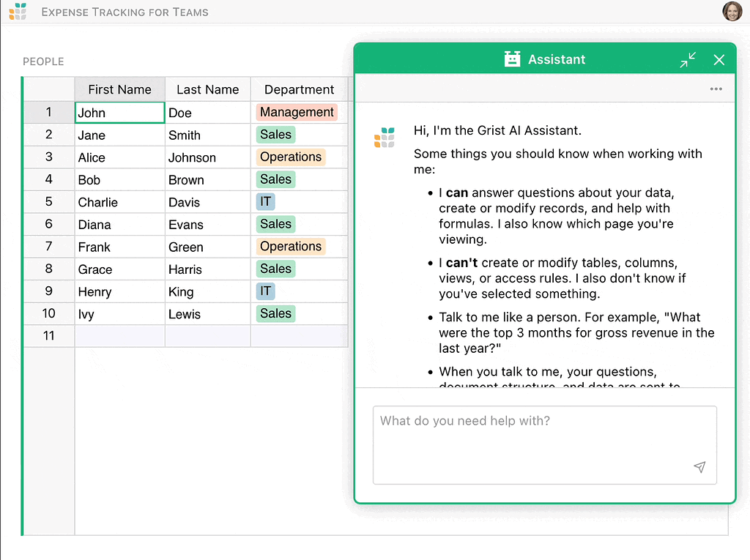Image resolution: width=750 pixels, height=560 pixels.
Task: Send a message with the paper plane icon
Action: point(699,467)
